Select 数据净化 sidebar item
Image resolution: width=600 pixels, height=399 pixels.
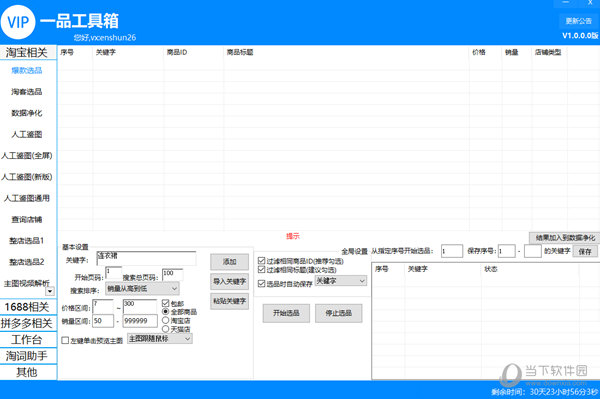(27, 113)
